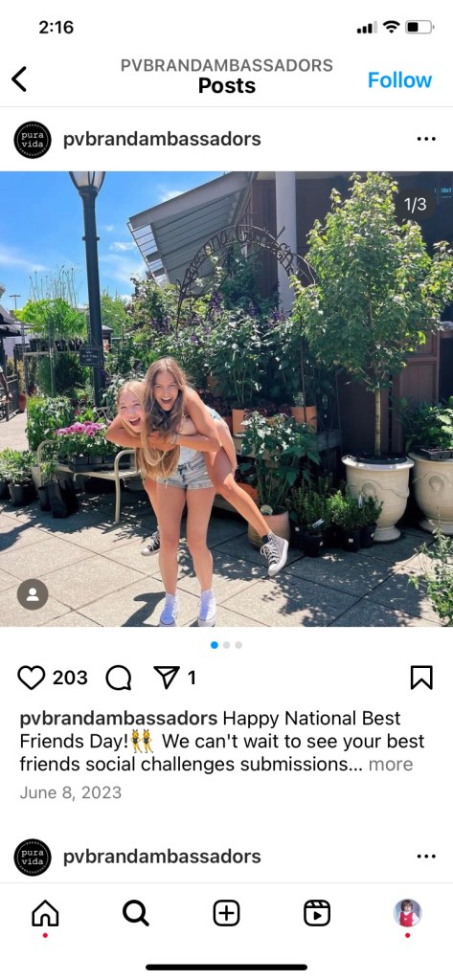Follow the pvbrandambassadors account

399,80
